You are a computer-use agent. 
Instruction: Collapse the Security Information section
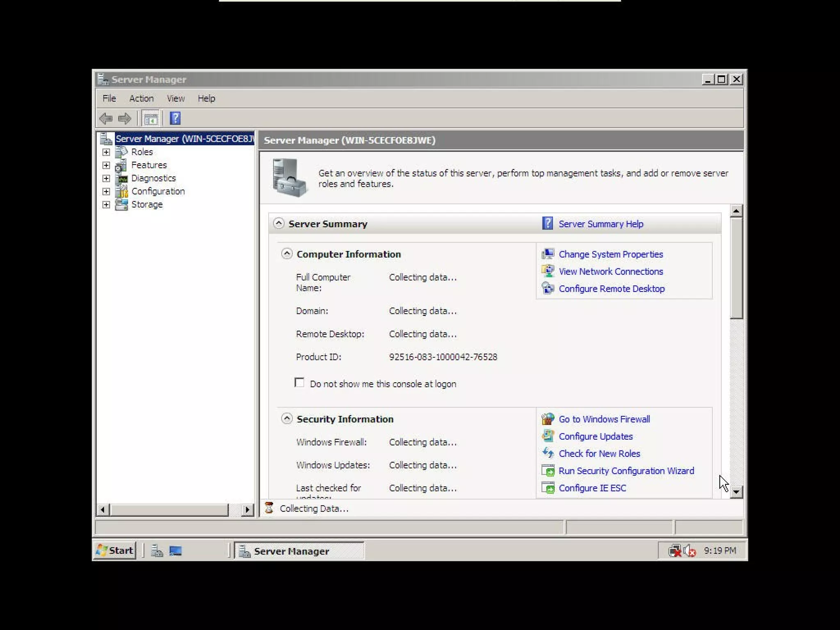pos(287,419)
